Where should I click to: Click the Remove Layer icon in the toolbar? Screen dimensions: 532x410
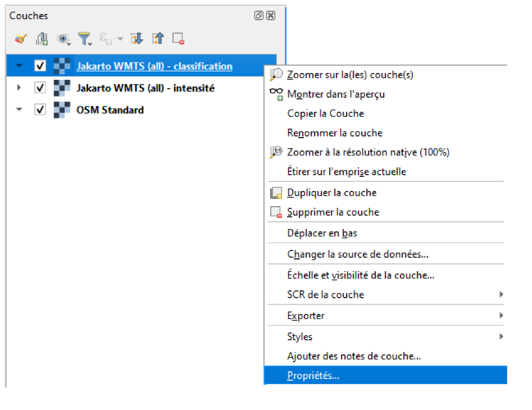coord(179,39)
